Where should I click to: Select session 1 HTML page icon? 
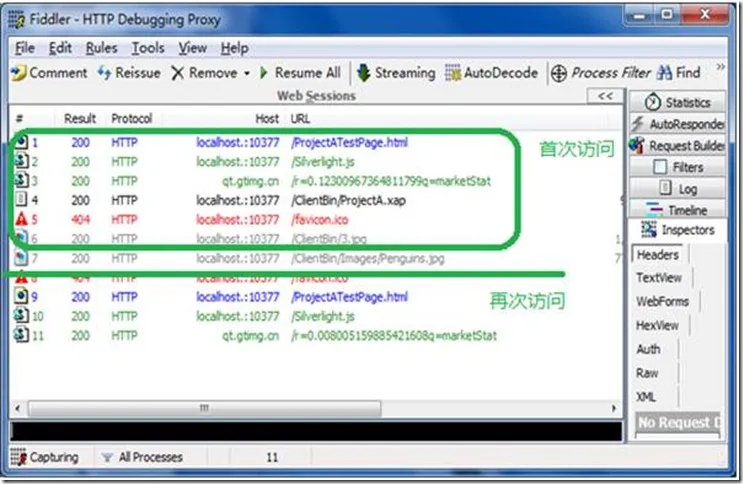click(21, 142)
